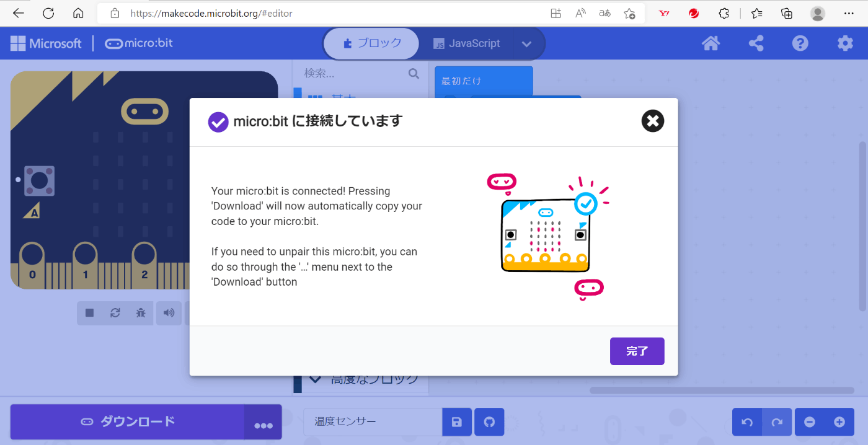Open the help question mark menu

click(x=800, y=43)
